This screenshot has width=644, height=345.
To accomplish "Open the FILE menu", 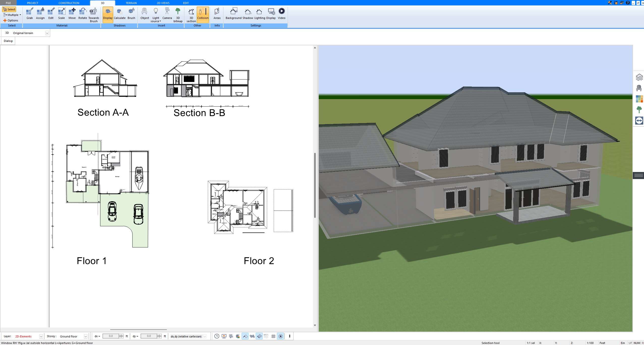I will [x=8, y=3].
